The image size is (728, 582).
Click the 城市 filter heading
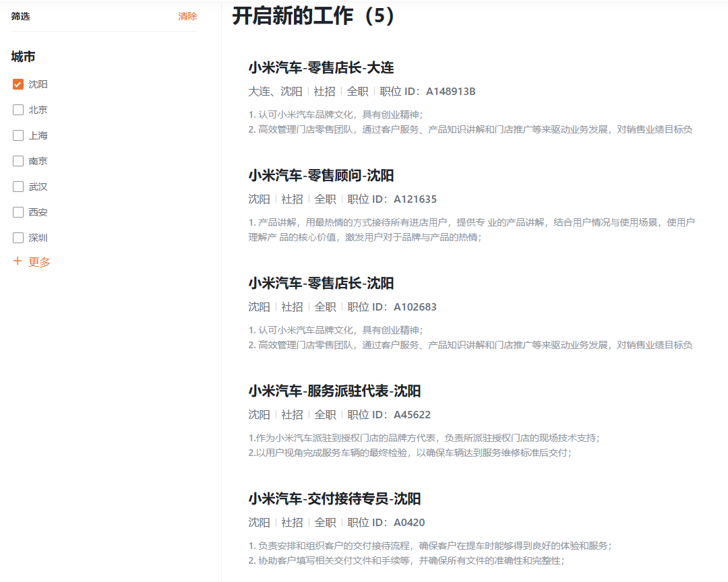[23, 57]
